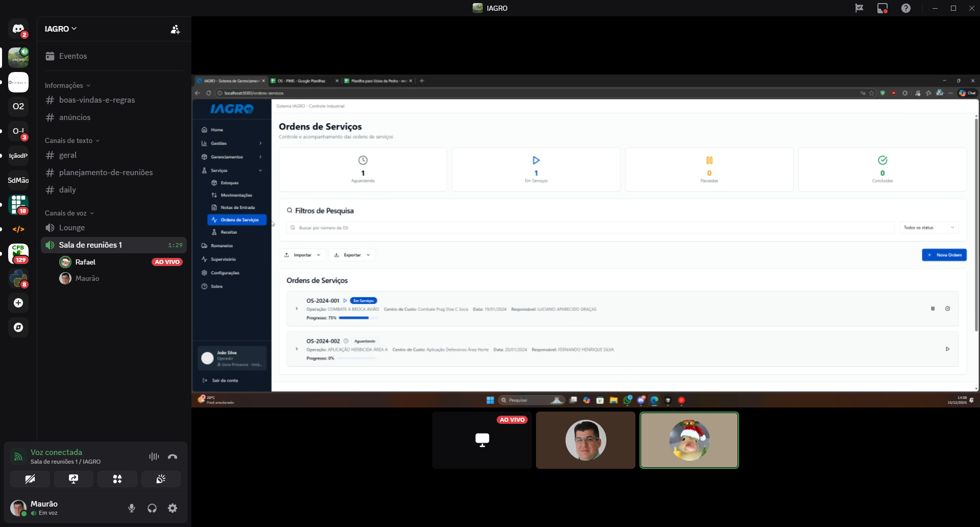Toggle deafen with the headphones button
This screenshot has height=527, width=980.
click(152, 508)
